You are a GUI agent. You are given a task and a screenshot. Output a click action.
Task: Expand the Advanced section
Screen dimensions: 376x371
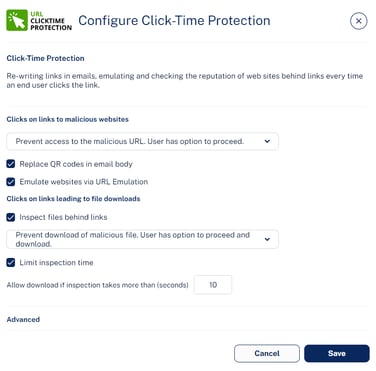point(23,319)
